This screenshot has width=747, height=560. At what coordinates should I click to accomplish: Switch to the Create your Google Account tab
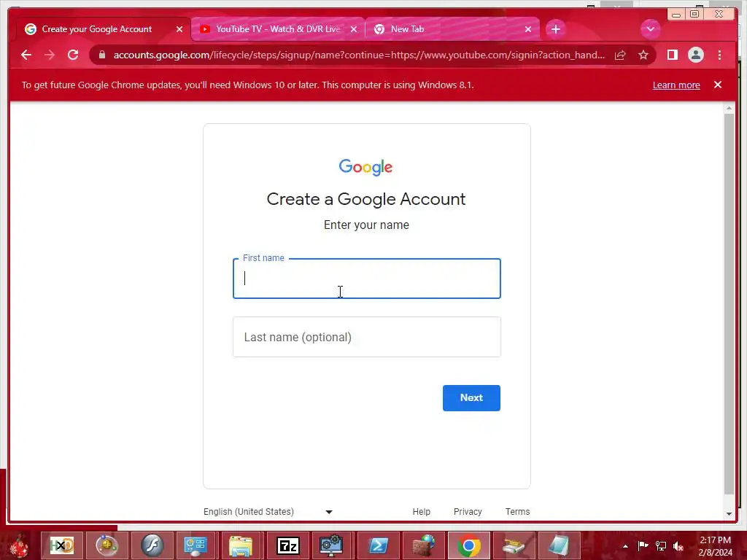point(97,29)
